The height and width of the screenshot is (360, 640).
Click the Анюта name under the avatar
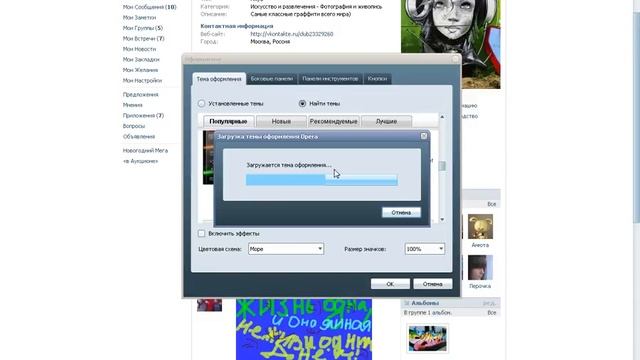480,245
